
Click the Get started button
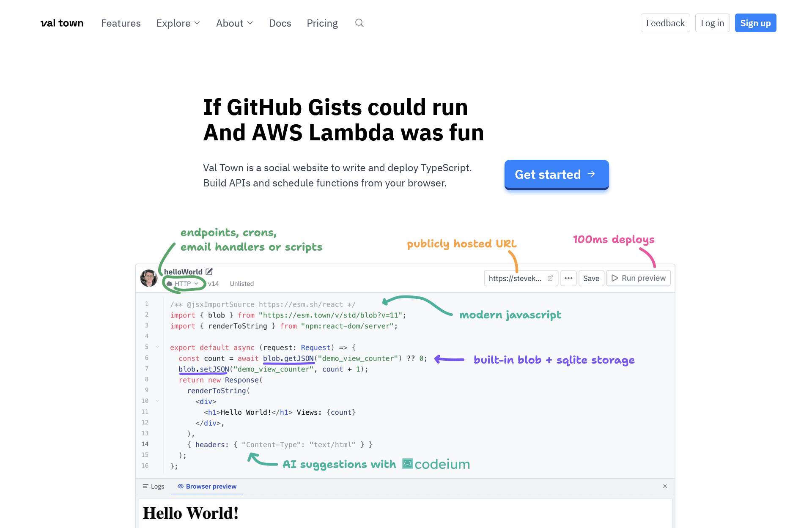(x=556, y=175)
